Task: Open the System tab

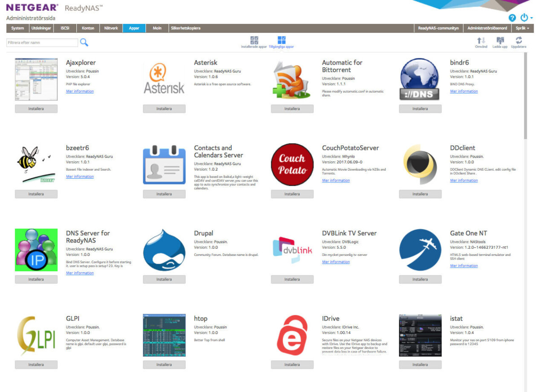Action: pos(18,28)
